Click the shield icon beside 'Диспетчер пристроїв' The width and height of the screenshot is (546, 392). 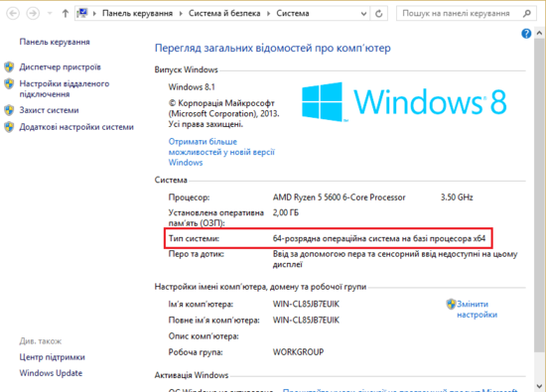pos(9,66)
